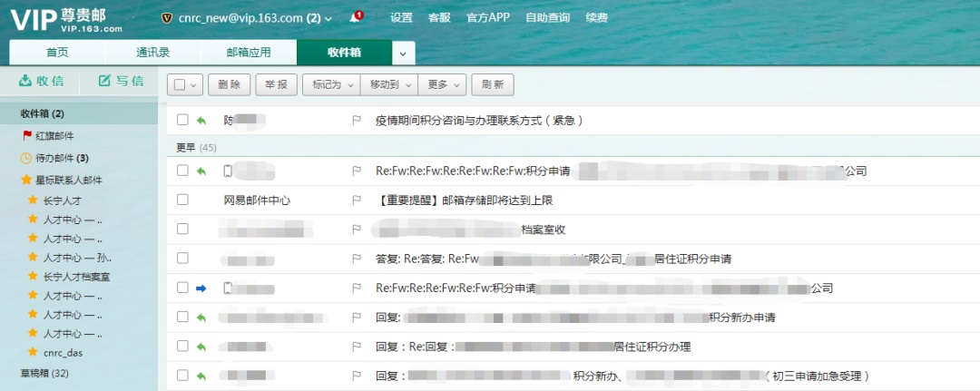980x391 pixels.
Task: Click the star icon next to cnrc_das
Action: pyautogui.click(x=34, y=352)
